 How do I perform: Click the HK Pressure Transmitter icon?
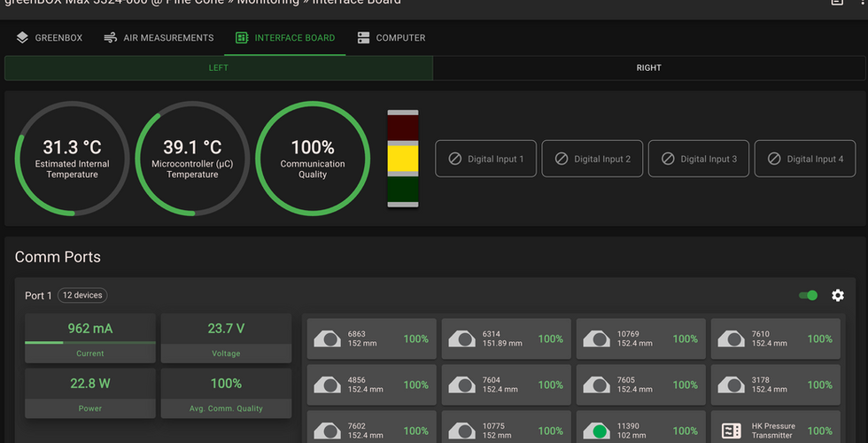tap(732, 431)
